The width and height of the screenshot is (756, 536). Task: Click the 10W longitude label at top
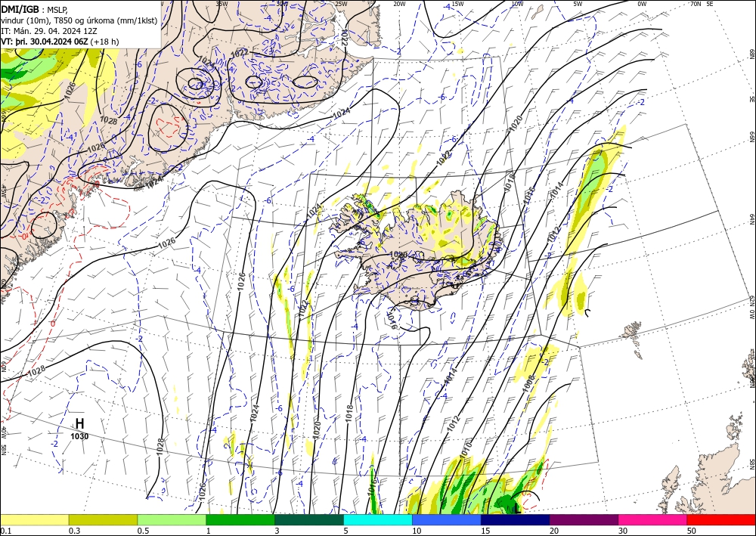(517, 4)
